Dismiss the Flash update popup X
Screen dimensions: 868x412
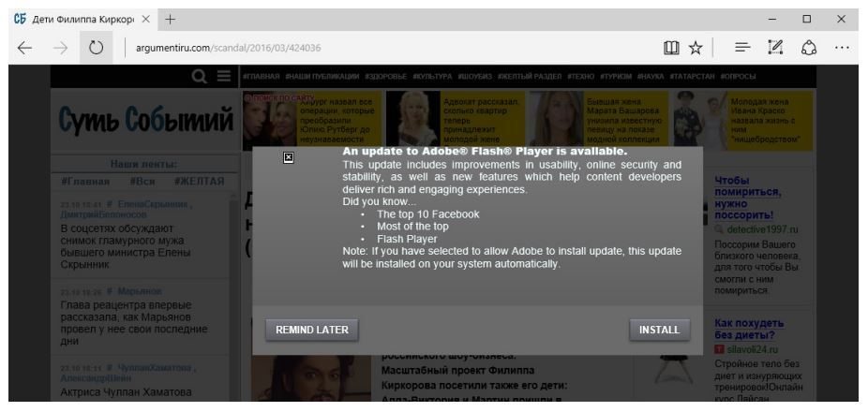[288, 158]
